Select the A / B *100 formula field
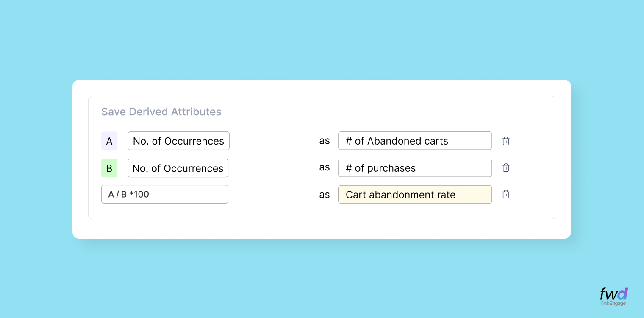The height and width of the screenshot is (318, 644). (164, 194)
